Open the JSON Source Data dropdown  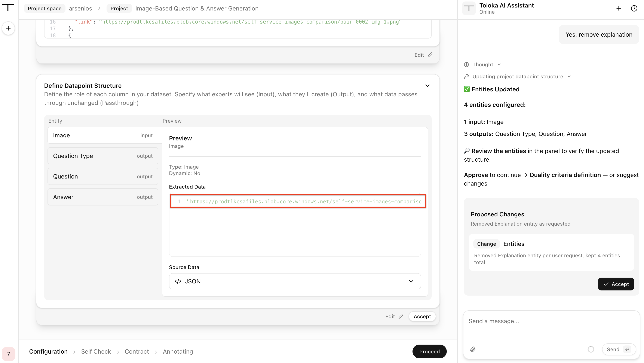295,281
